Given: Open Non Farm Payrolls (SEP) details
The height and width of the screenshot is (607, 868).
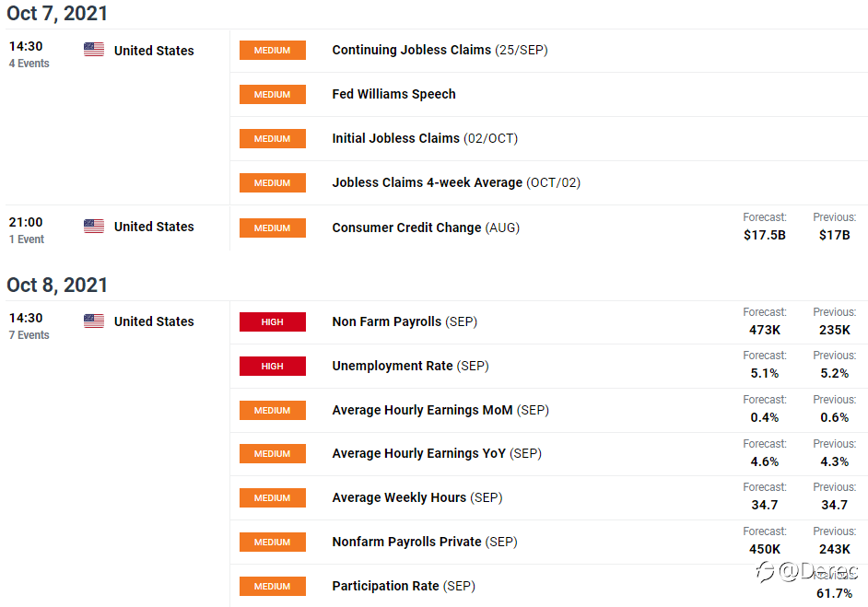Looking at the screenshot, I should tap(405, 321).
